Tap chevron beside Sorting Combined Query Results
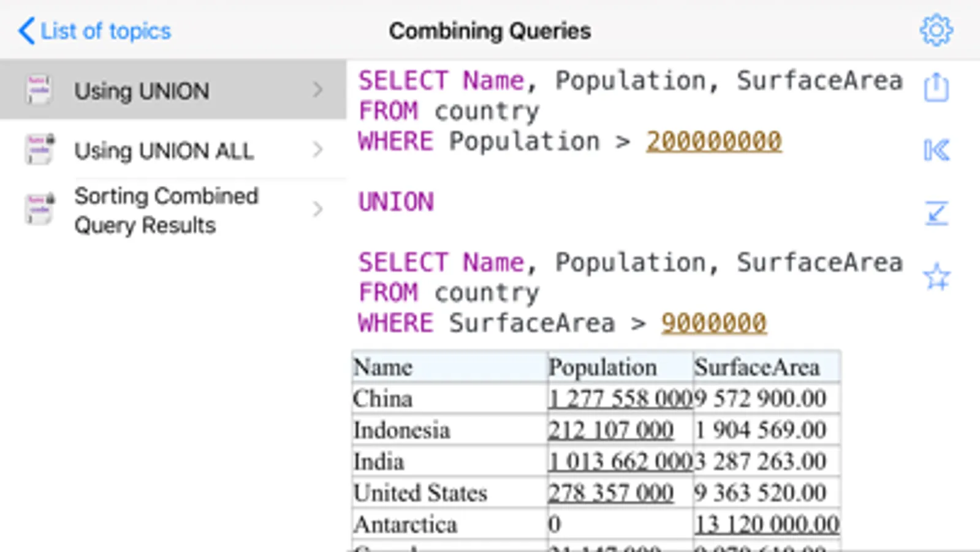Image resolution: width=980 pixels, height=552 pixels. point(317,209)
